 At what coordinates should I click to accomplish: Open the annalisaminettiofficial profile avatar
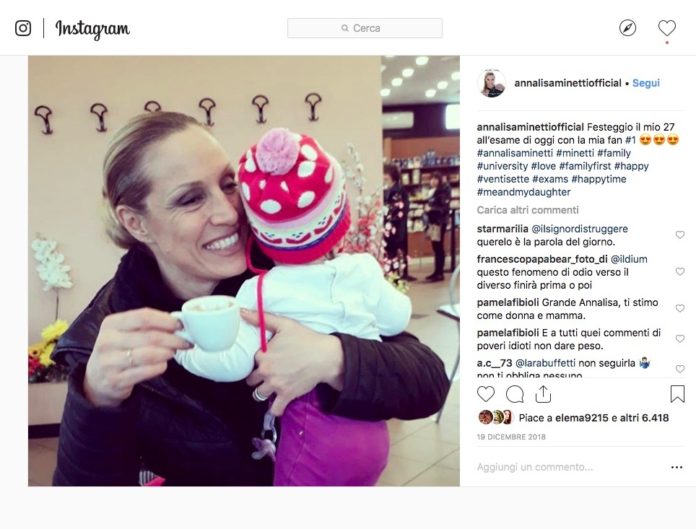[491, 83]
